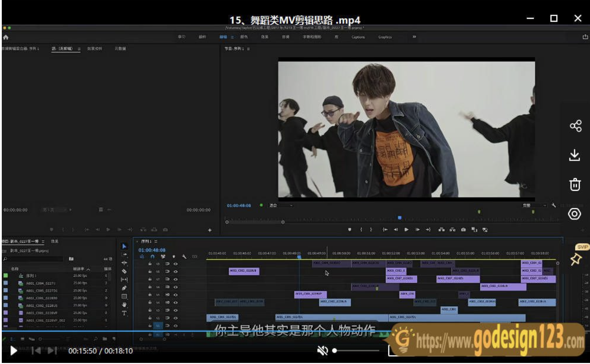590x364 pixels.
Task: Pick the Ripple Edit tool
Action: point(124,263)
